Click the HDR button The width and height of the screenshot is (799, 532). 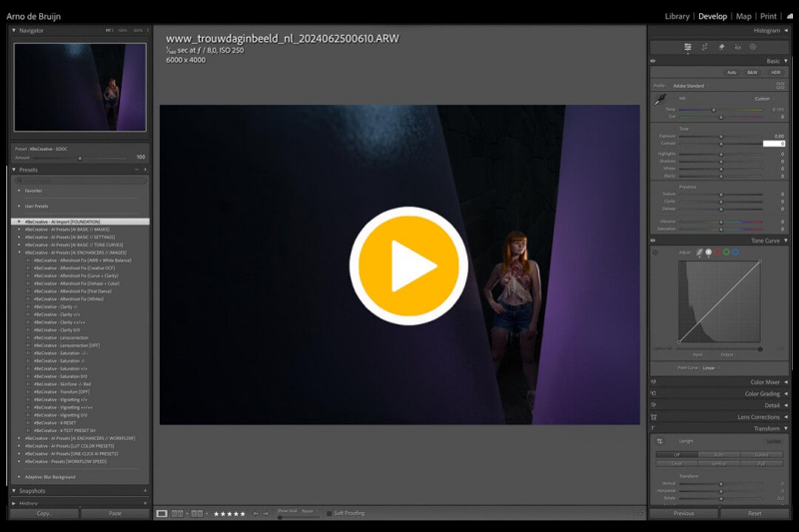point(776,72)
